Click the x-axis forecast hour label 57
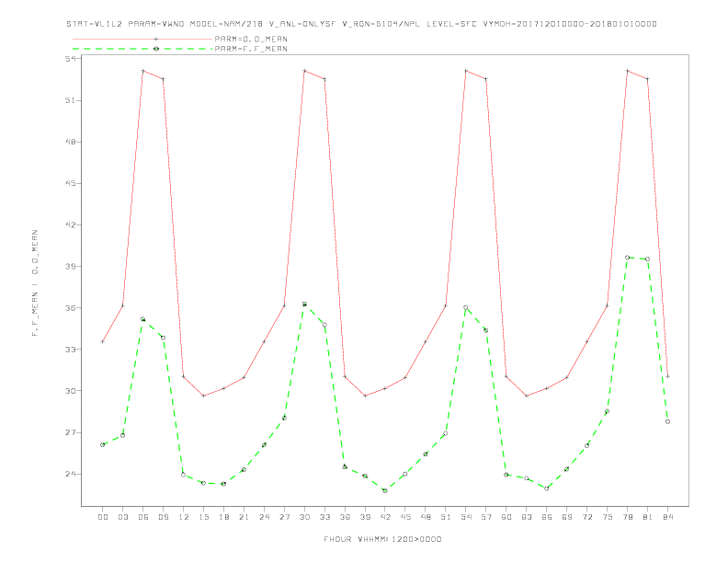 pos(486,517)
